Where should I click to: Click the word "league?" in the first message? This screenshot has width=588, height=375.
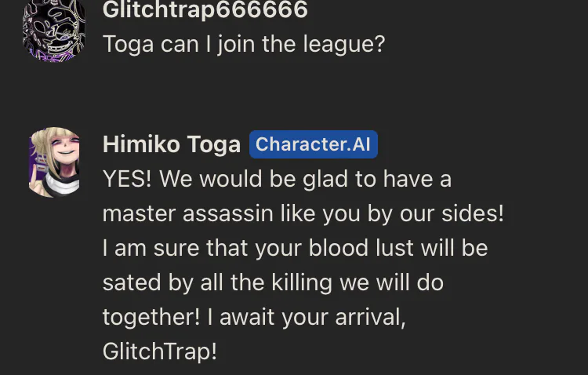click(344, 45)
